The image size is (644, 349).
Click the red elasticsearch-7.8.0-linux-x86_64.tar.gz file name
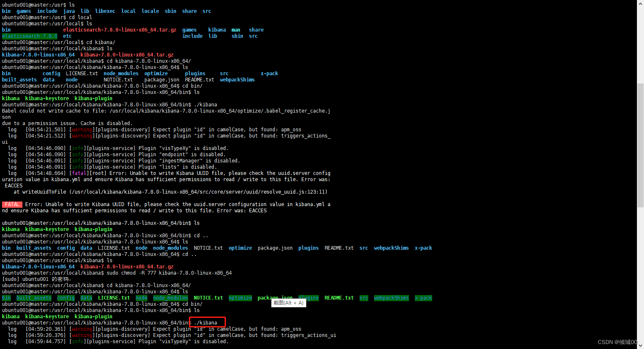tap(120, 30)
